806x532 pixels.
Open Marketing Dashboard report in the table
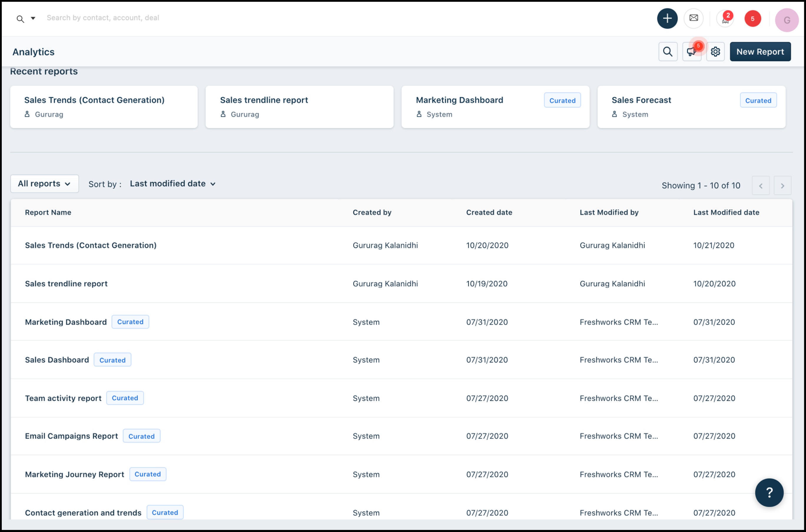point(66,322)
